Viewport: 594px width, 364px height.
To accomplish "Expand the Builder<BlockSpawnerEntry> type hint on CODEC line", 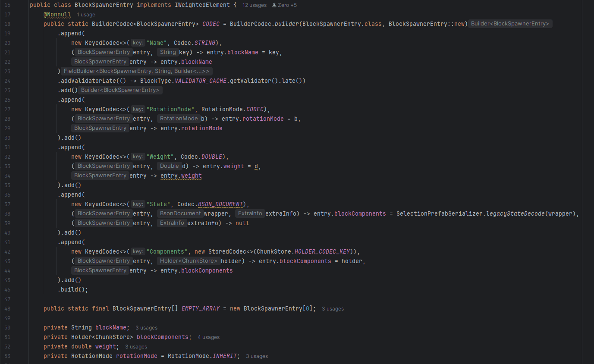I will click(x=510, y=23).
